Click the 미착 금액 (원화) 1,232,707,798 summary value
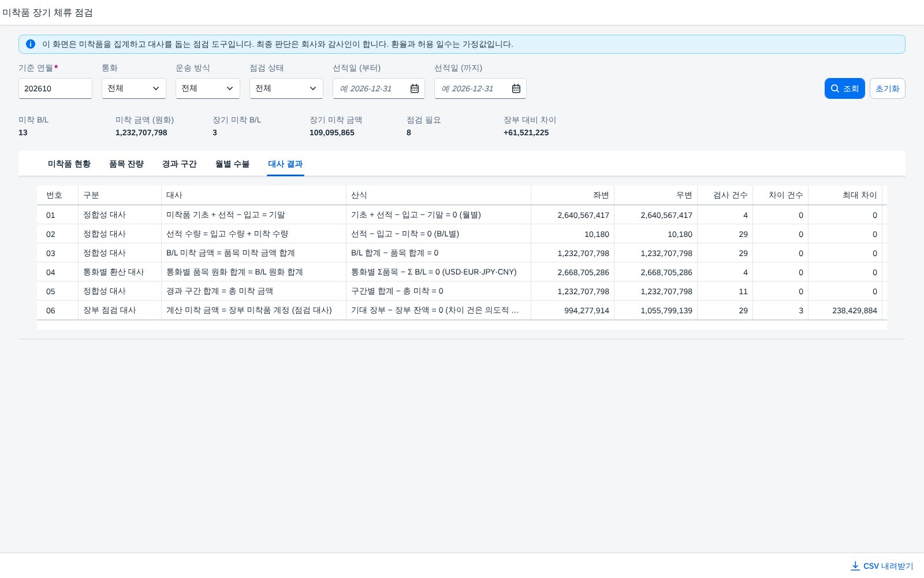This screenshot has width=924, height=578. [x=141, y=132]
